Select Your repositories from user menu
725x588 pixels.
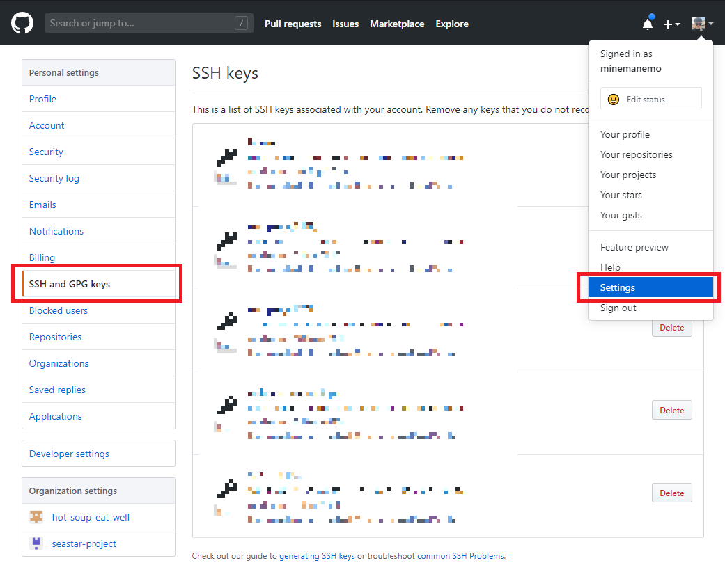[650, 154]
